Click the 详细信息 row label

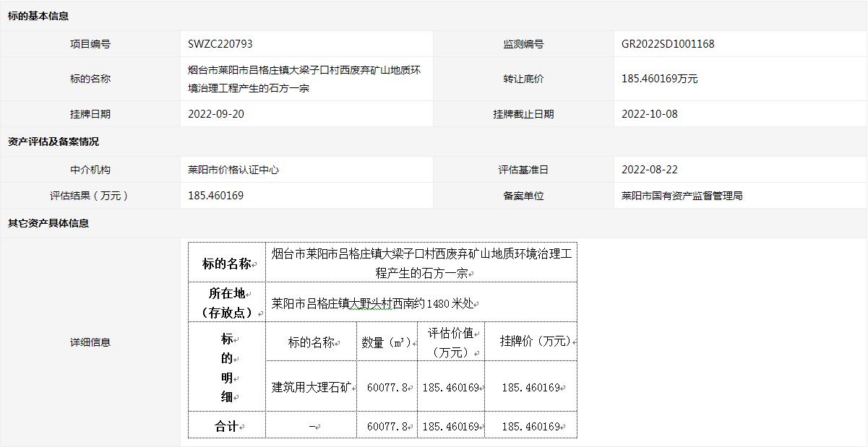click(90, 342)
